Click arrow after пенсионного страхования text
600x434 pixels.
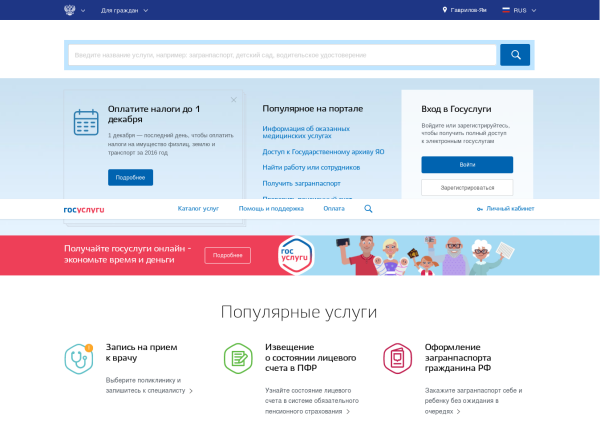coord(348,411)
